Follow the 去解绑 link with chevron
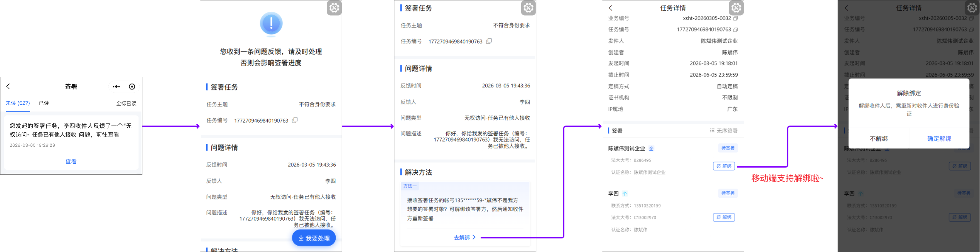Viewport: 980px width, 252px height. tap(465, 238)
